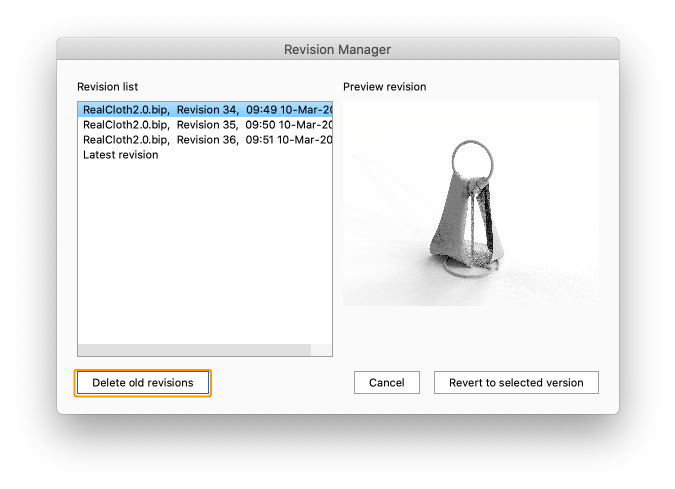The image size is (675, 489).
Task: Click right end of list scrollbar track
Action: point(321,351)
